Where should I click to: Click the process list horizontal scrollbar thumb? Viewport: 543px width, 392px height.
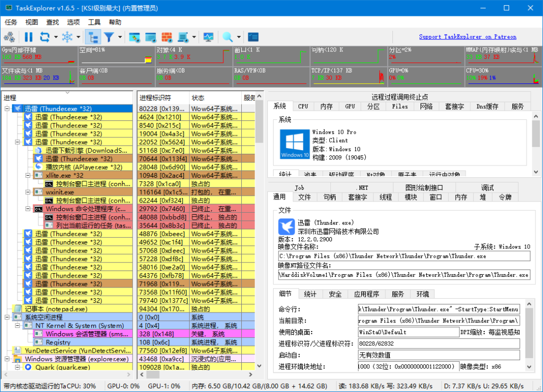tap(152, 374)
